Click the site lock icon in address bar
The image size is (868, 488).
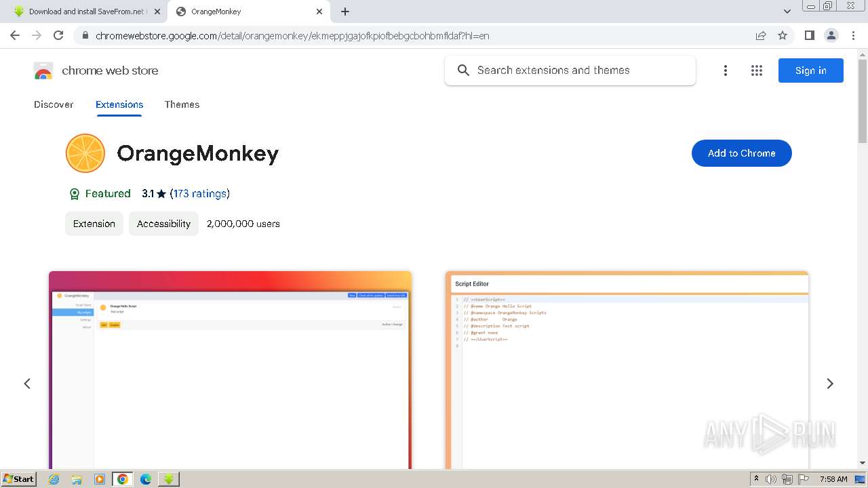point(85,35)
